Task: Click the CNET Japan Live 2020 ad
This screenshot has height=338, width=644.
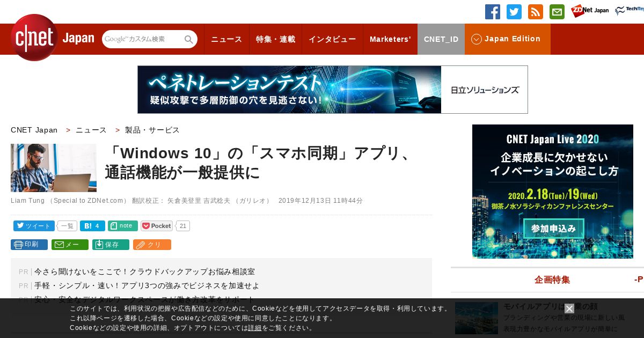Action: click(553, 192)
